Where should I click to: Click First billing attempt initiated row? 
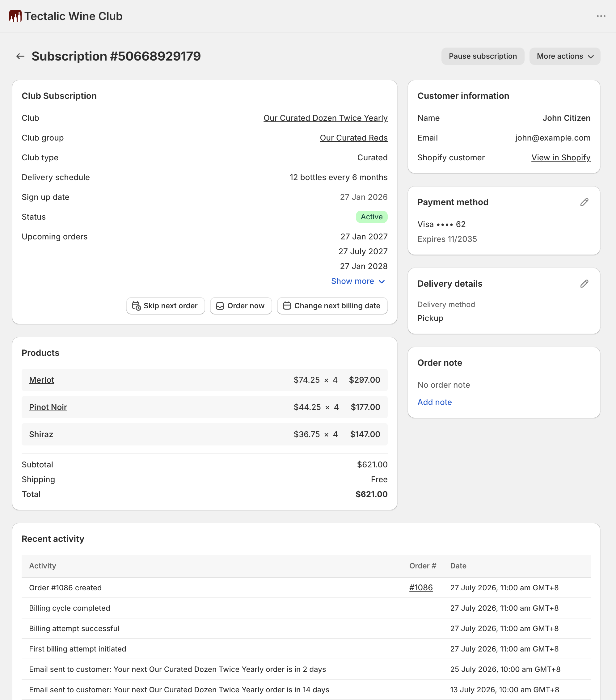(x=306, y=649)
